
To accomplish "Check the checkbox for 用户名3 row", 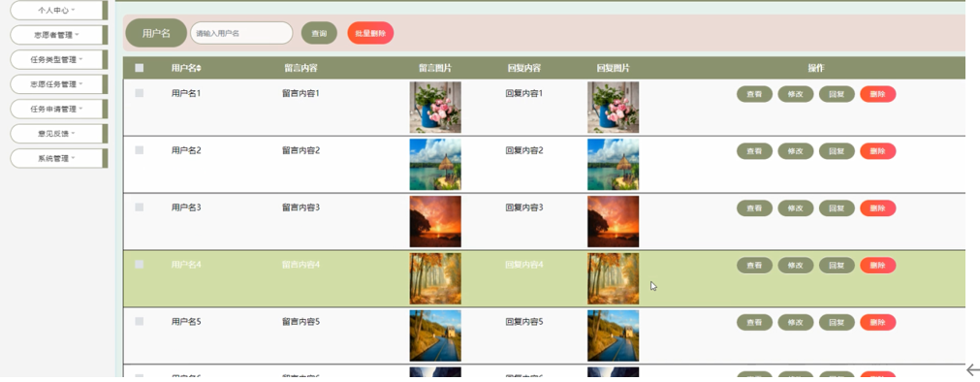I will point(140,207).
